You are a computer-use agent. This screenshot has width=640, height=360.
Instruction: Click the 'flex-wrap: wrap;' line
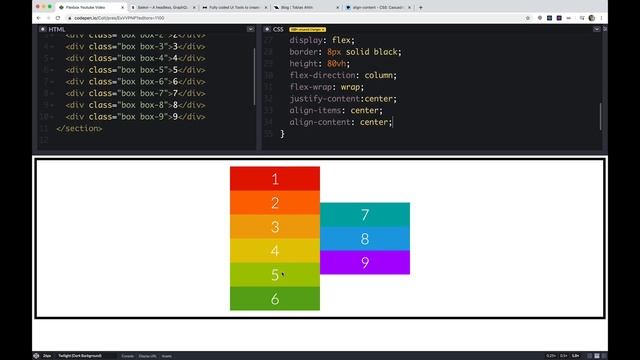pyautogui.click(x=327, y=87)
